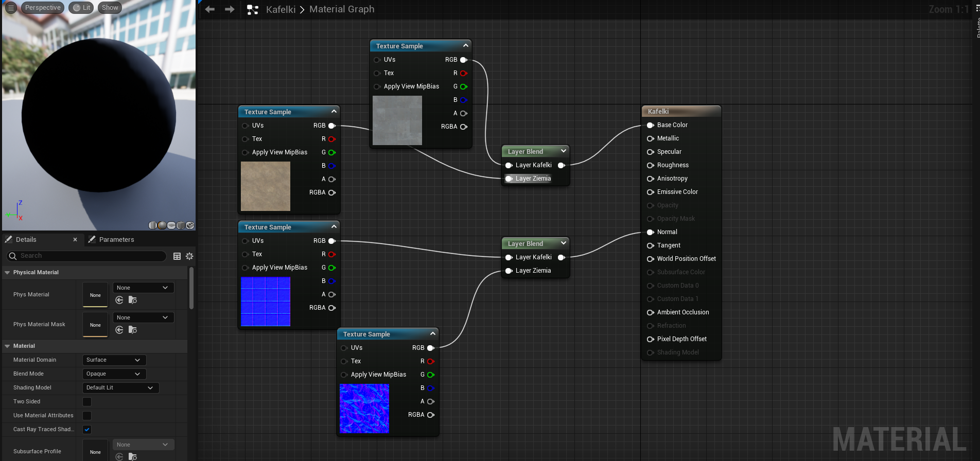Open Details panel settings gear

(x=189, y=256)
